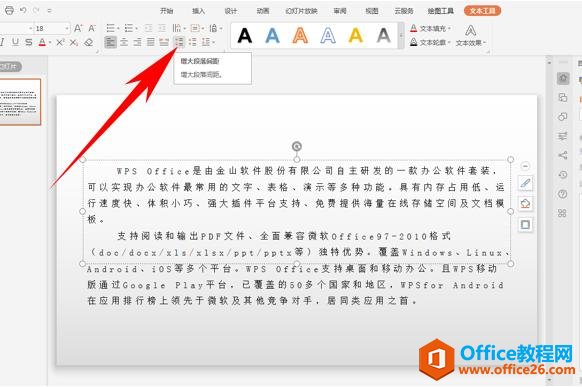Click the undo arrow icon
582x387 pixels.
pos(23,10)
